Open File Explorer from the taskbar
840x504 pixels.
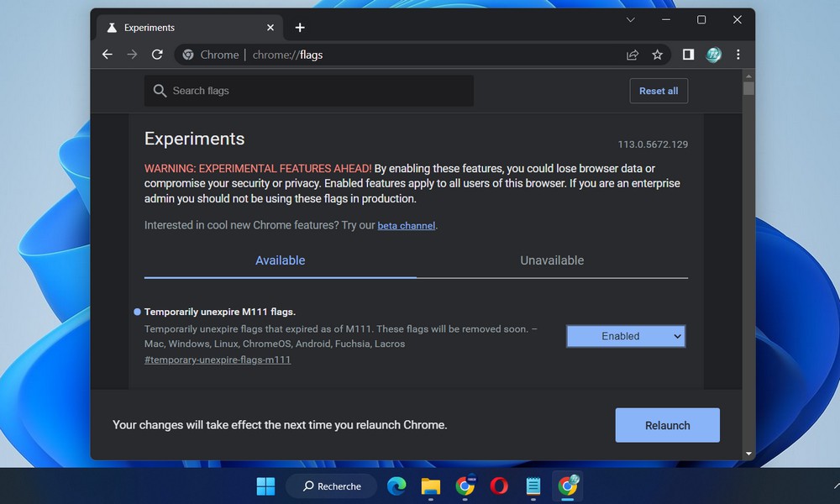(x=431, y=486)
